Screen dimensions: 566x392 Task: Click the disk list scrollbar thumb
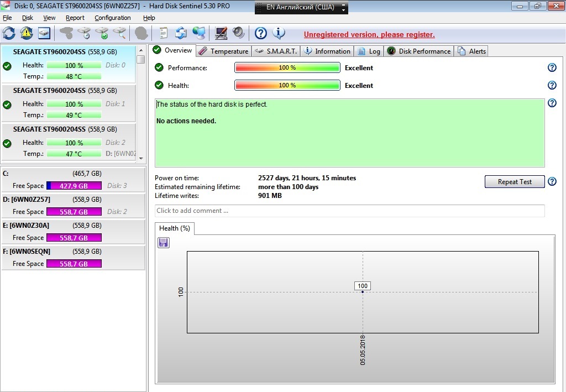coord(141,59)
